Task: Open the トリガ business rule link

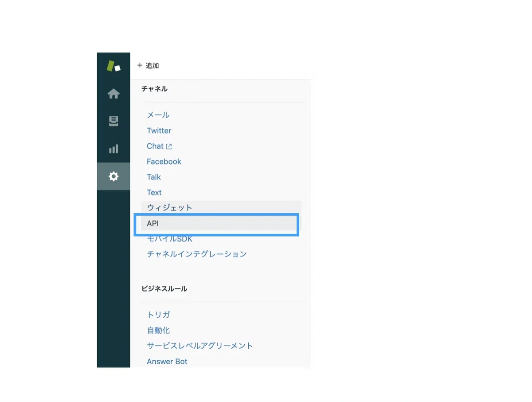Action: point(159,315)
